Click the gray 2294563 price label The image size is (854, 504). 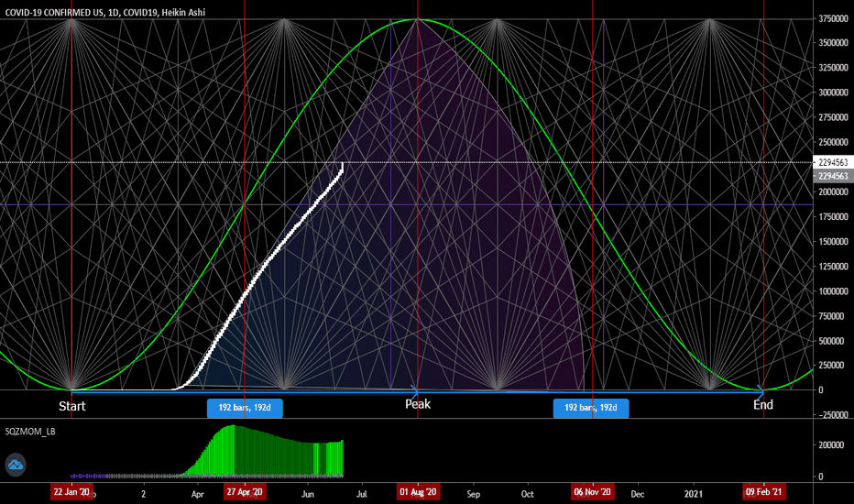point(833,176)
